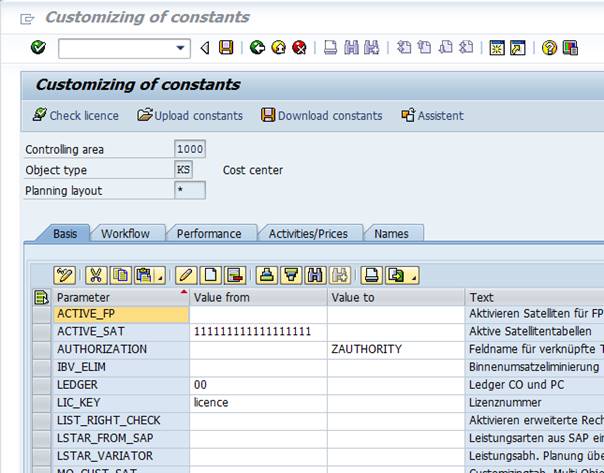604x473 pixels.
Task: Click the Save disk icon in toolbar
Action: (226, 48)
